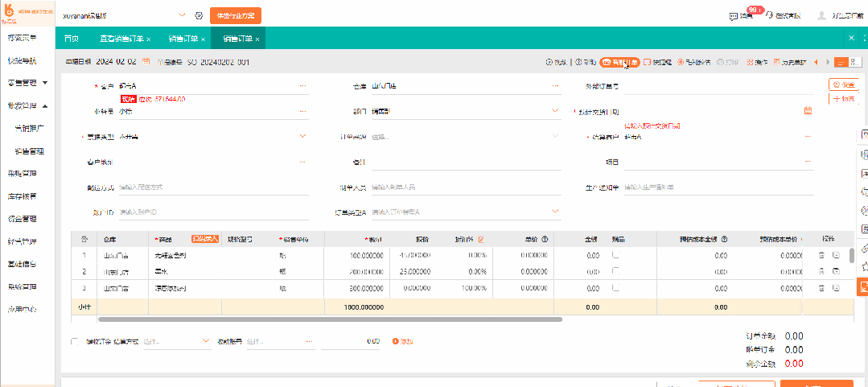
Task: Click the edit icon in the discount % column header
Action: pyautogui.click(x=480, y=239)
